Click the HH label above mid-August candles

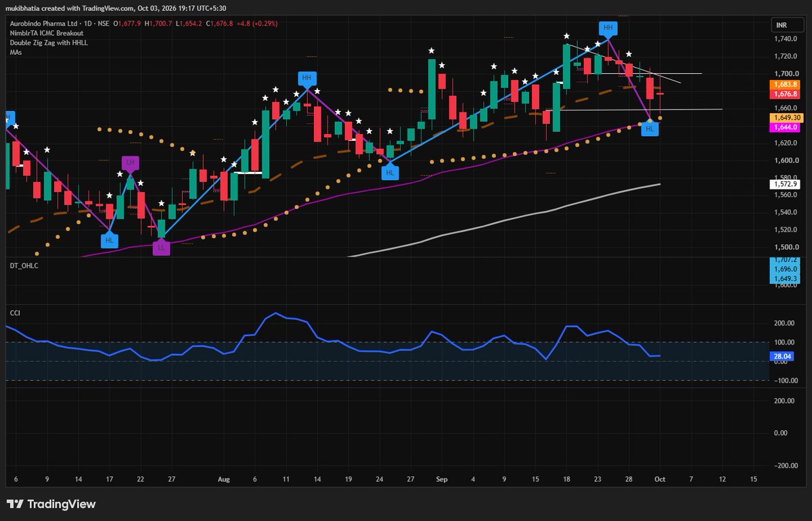point(307,78)
